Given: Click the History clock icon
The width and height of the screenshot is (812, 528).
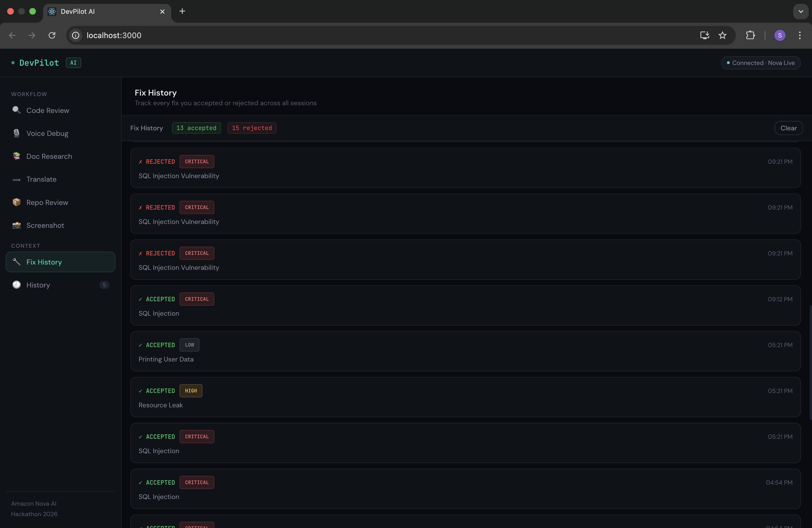Looking at the screenshot, I should pos(16,285).
